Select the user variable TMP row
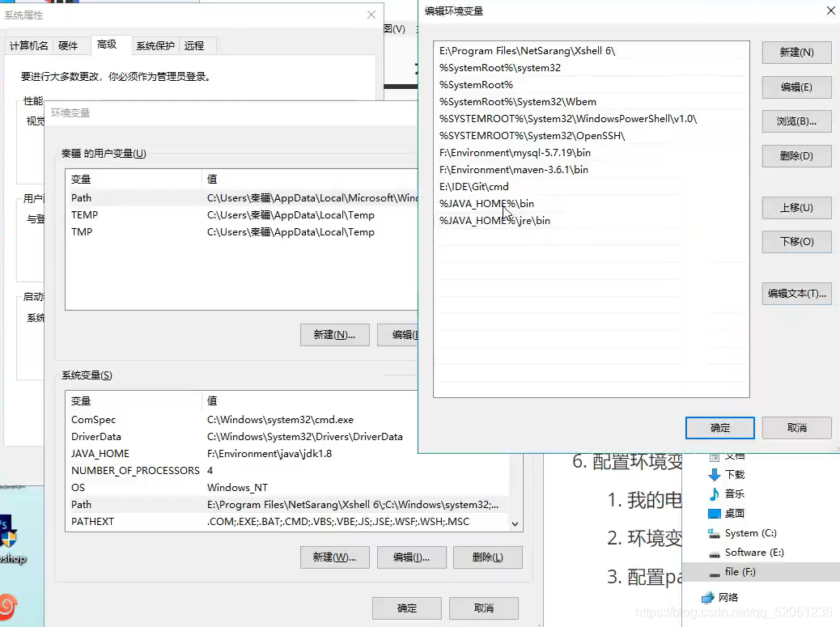The height and width of the screenshot is (627, 840). point(242,232)
